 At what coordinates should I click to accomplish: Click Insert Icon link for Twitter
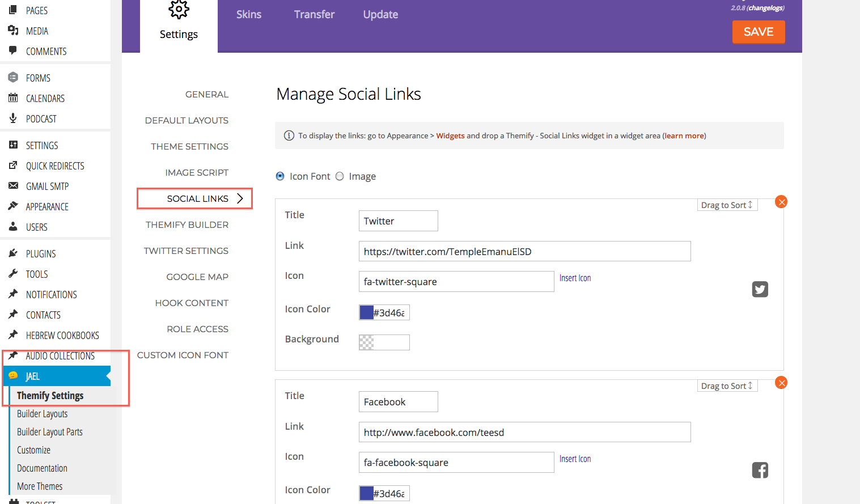pyautogui.click(x=575, y=278)
